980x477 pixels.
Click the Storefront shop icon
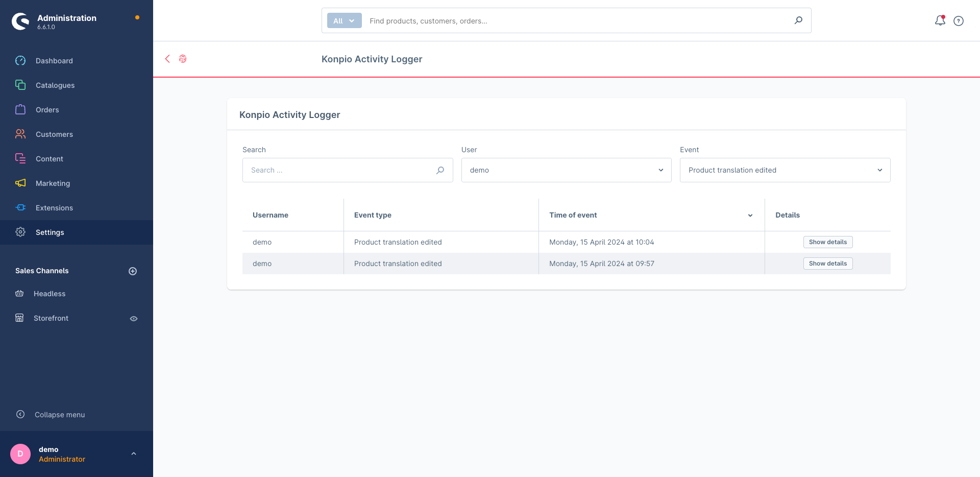[x=19, y=318]
